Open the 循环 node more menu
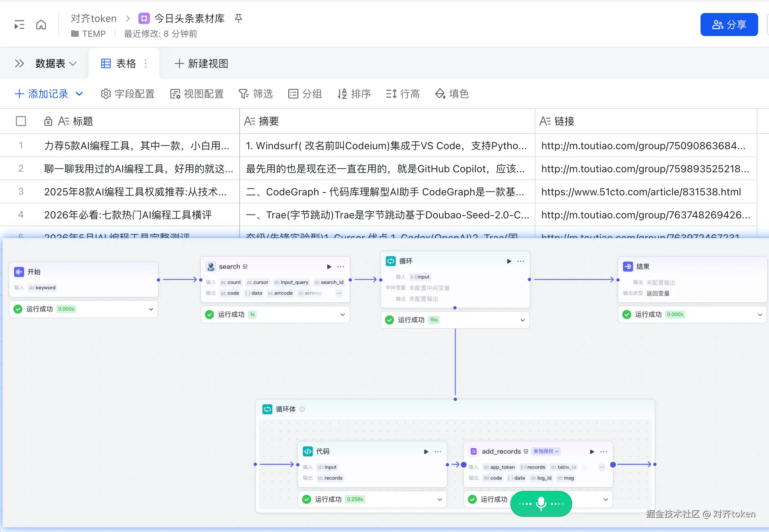 [521, 261]
